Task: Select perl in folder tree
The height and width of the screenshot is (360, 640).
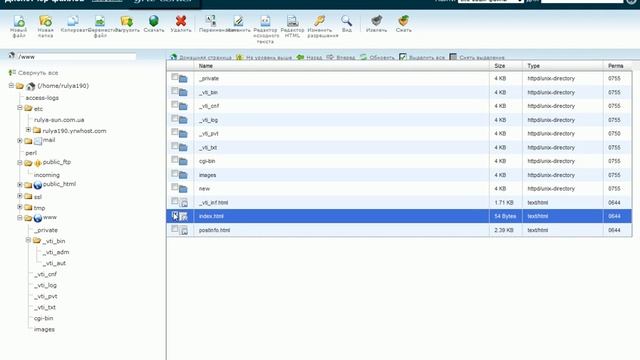Action: pos(31,153)
